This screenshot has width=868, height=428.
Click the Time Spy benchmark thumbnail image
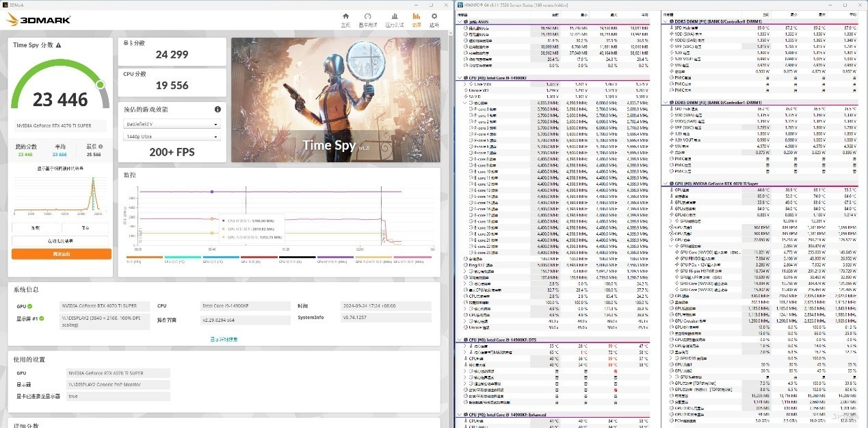[336, 100]
